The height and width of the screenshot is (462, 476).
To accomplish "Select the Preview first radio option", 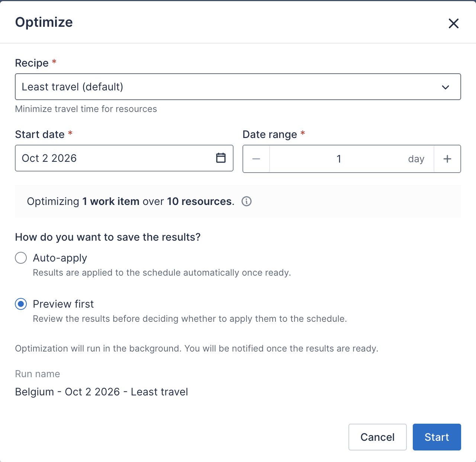I will pyautogui.click(x=21, y=304).
